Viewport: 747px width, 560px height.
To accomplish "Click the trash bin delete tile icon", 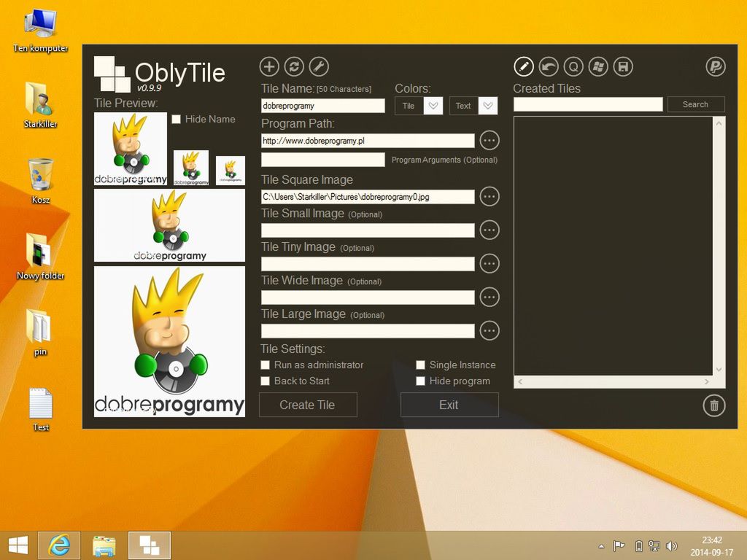I will coord(714,405).
